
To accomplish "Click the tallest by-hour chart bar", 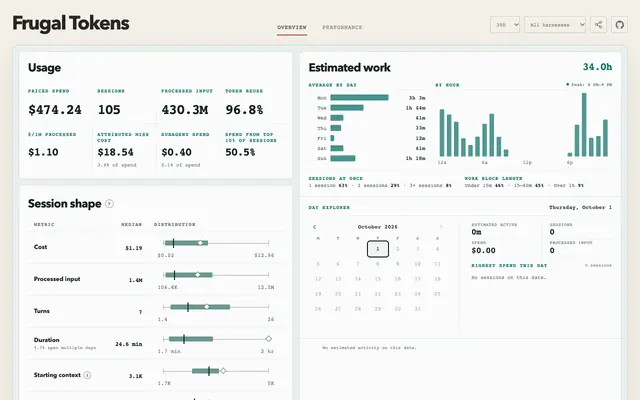I will (584, 125).
